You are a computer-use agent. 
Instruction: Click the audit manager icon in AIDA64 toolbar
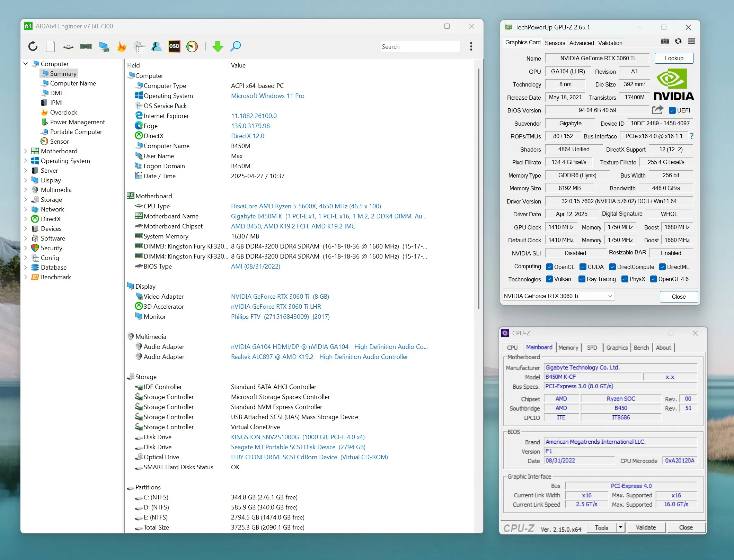tap(139, 46)
